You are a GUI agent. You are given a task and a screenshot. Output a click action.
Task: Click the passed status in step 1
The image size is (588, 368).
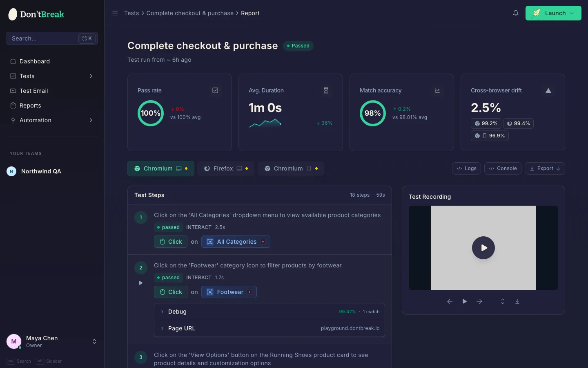(x=168, y=227)
